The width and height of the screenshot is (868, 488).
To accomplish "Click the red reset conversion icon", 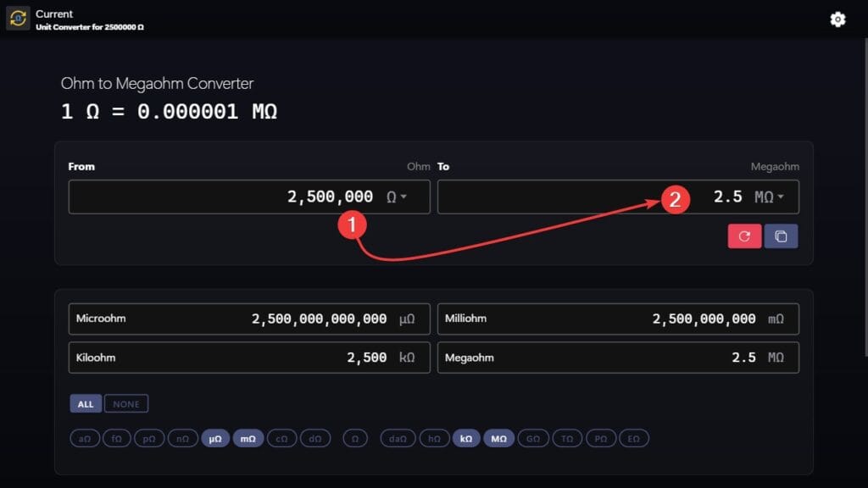I will [x=744, y=236].
